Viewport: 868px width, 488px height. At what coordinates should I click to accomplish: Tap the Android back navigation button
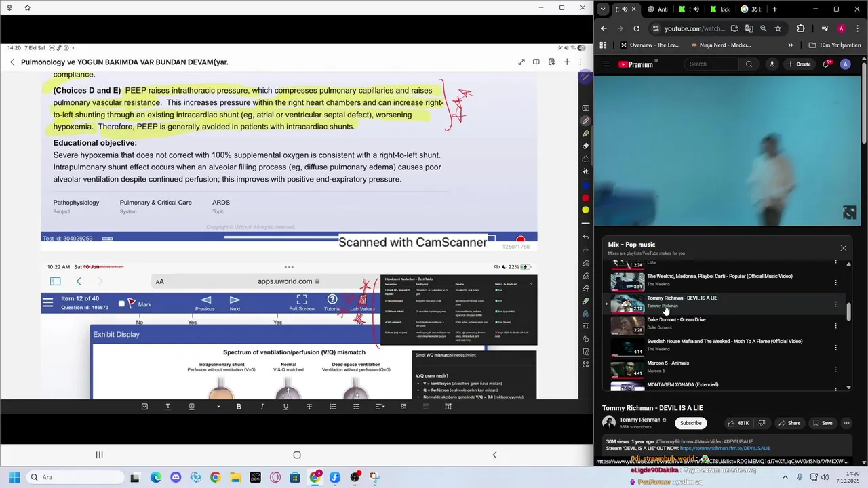(494, 455)
